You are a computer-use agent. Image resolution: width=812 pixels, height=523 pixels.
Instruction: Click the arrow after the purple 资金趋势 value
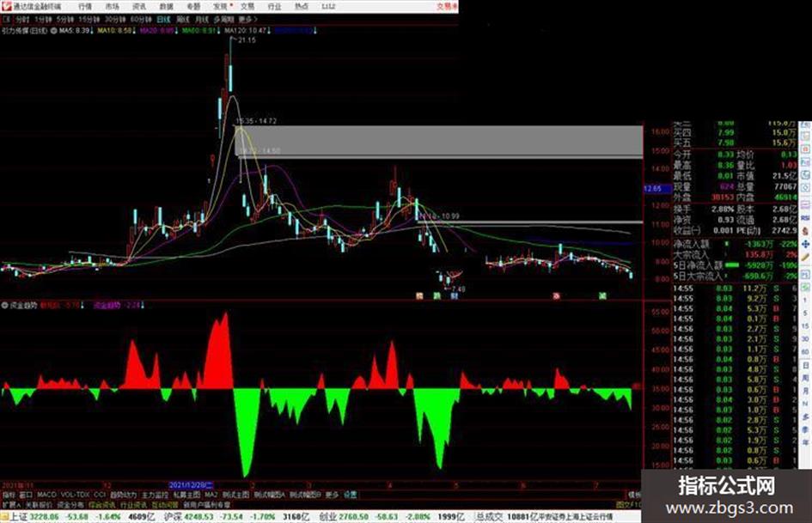(x=143, y=306)
